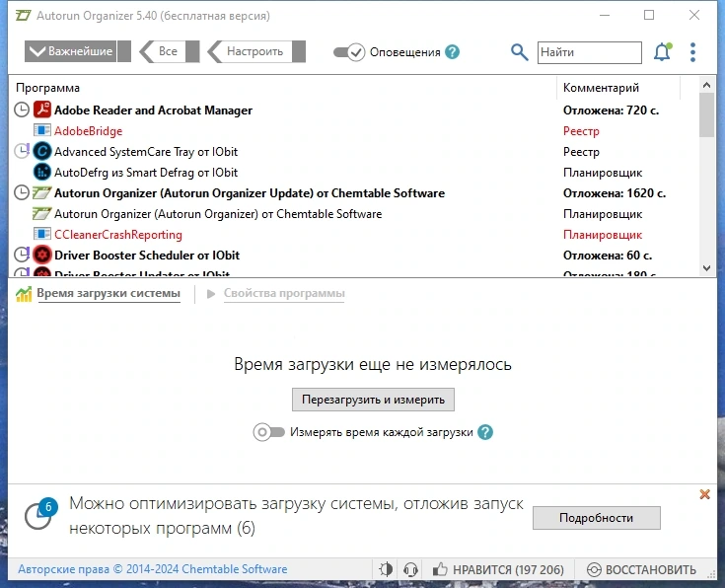Click the Driver Booster Scheduler red icon

pos(42,255)
